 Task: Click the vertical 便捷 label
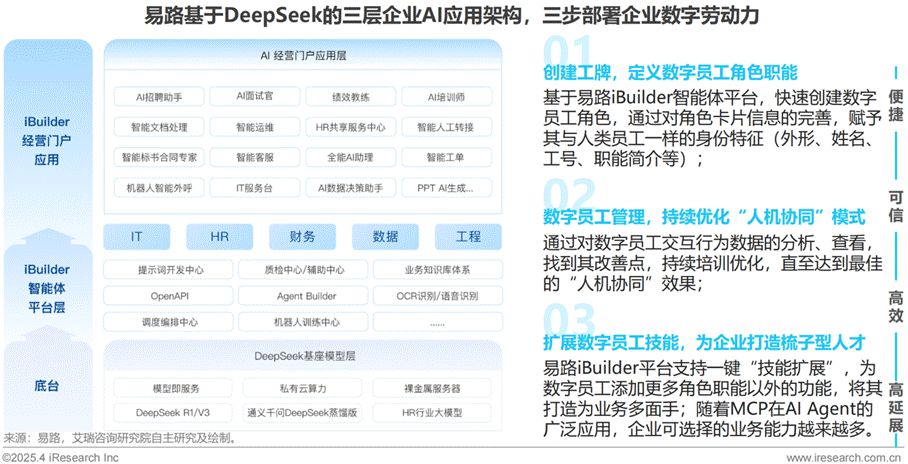(x=896, y=105)
